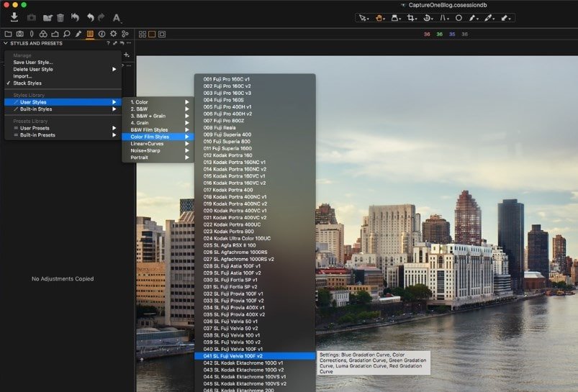Switch to multi-image grid viewer mode
The width and height of the screenshot is (578, 392).
click(143, 34)
